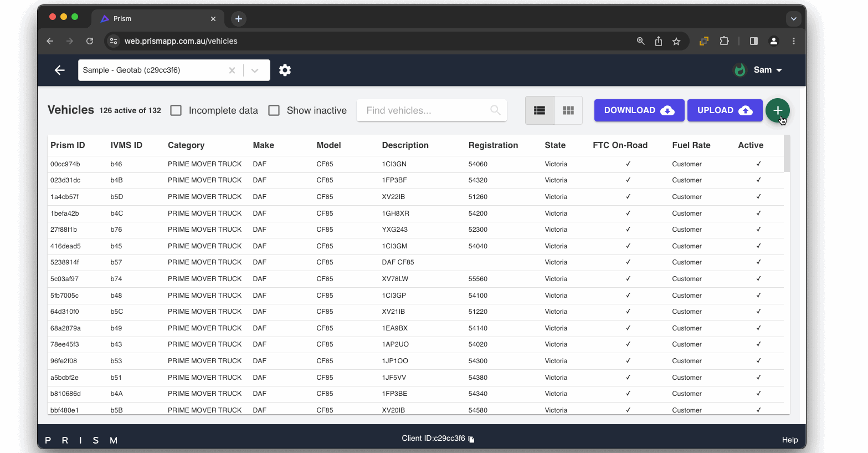Sort by the Registration column header
Viewport: 868px width, 453px height.
click(x=493, y=145)
